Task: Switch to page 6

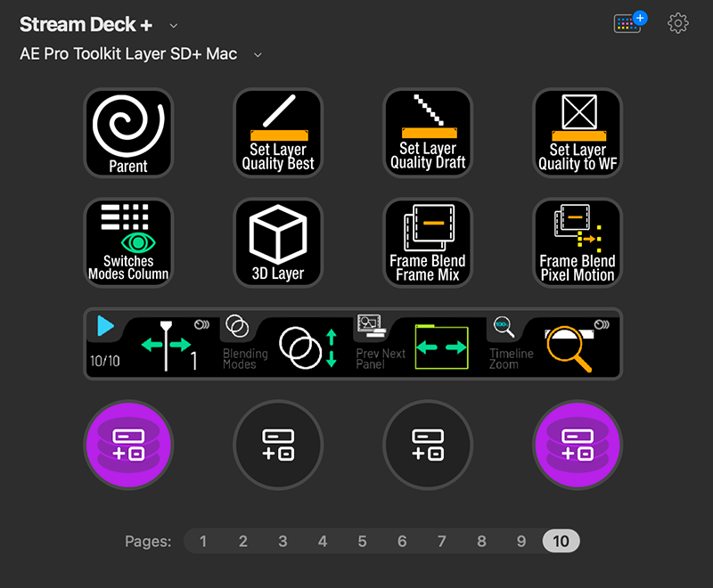Action: point(402,541)
